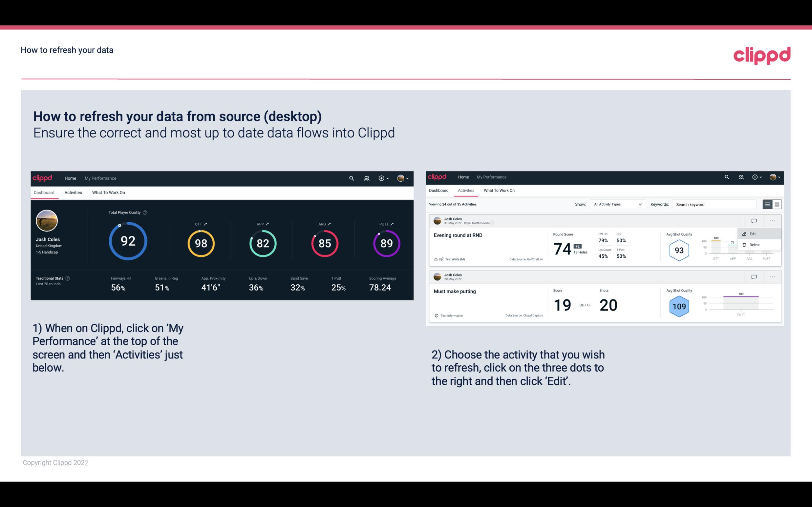This screenshot has width=812, height=507.
Task: Click the search icon on the dashboard
Action: [351, 178]
